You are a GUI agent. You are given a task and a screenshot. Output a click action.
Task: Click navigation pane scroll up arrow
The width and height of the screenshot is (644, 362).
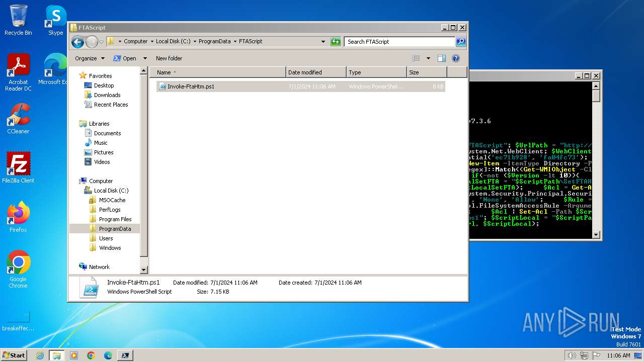(144, 71)
